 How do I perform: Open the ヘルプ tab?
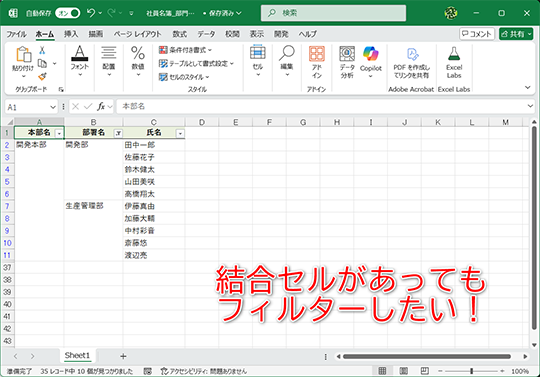[307, 34]
